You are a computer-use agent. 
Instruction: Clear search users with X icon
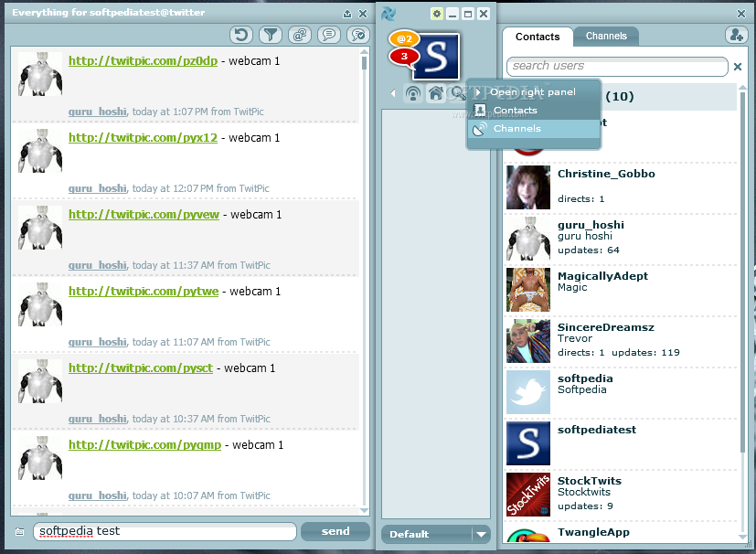pos(738,67)
